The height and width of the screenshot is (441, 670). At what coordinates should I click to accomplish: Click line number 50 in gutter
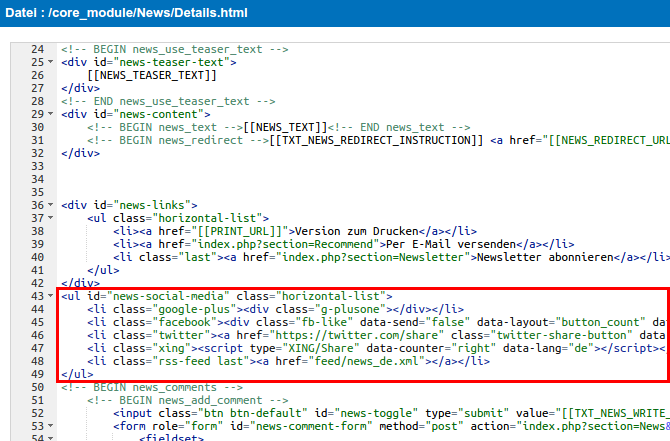point(38,387)
